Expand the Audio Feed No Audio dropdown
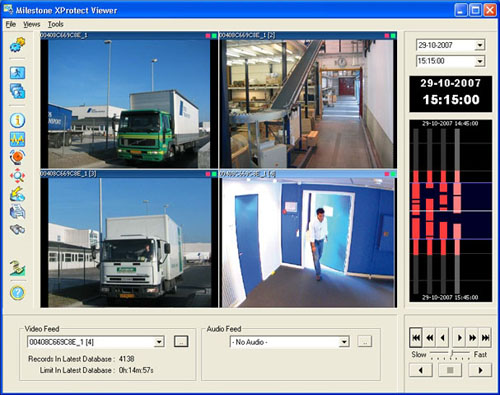The image size is (500, 395). tap(344, 342)
